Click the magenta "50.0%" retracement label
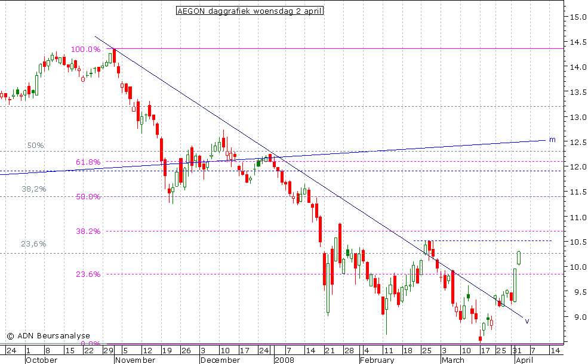The image size is (588, 364). [88, 196]
